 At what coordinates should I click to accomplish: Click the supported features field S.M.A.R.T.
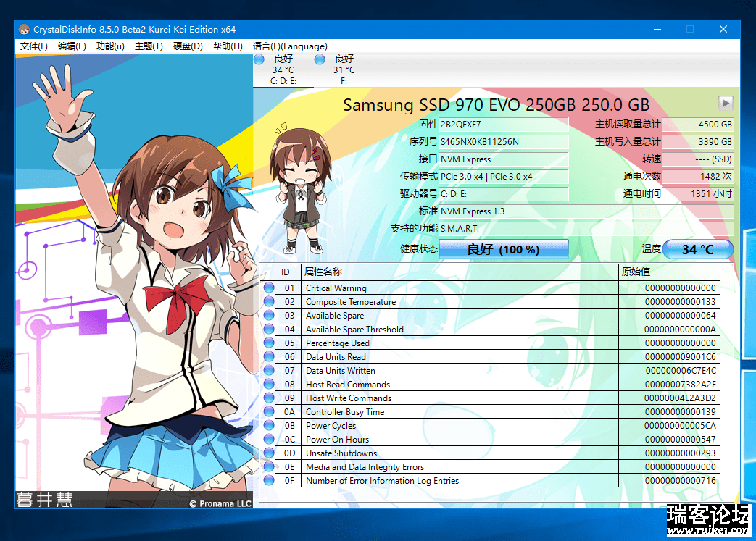(x=586, y=228)
